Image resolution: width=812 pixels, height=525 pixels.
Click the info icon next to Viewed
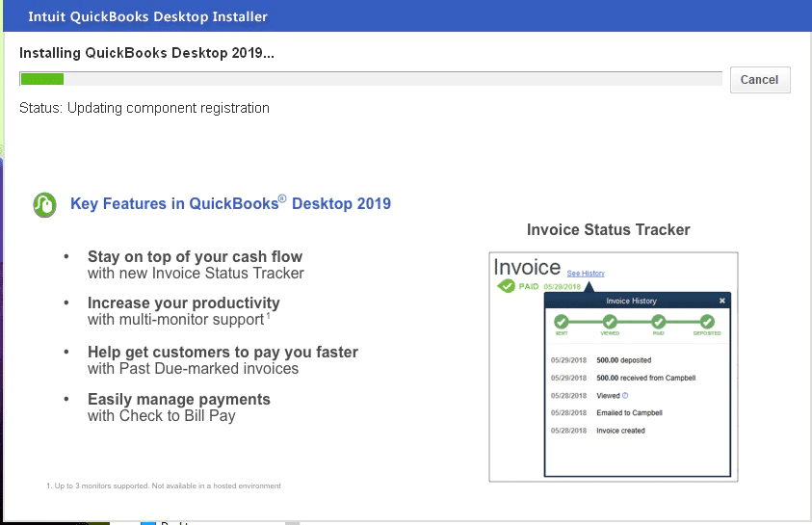625,396
